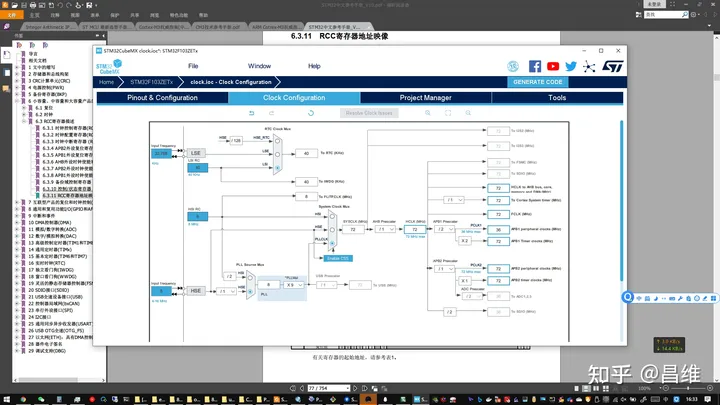The height and width of the screenshot is (405, 720).
Task: Select LSE source in RTC Clock Mux
Action: tap(277, 154)
